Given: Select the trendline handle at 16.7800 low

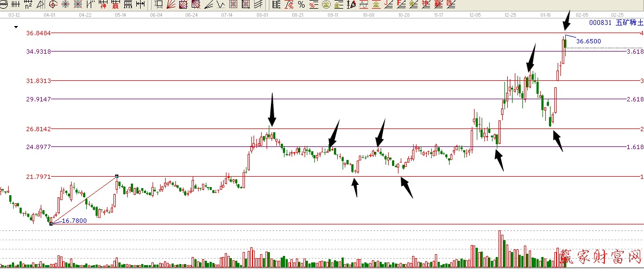Looking at the screenshot, I should [50, 223].
